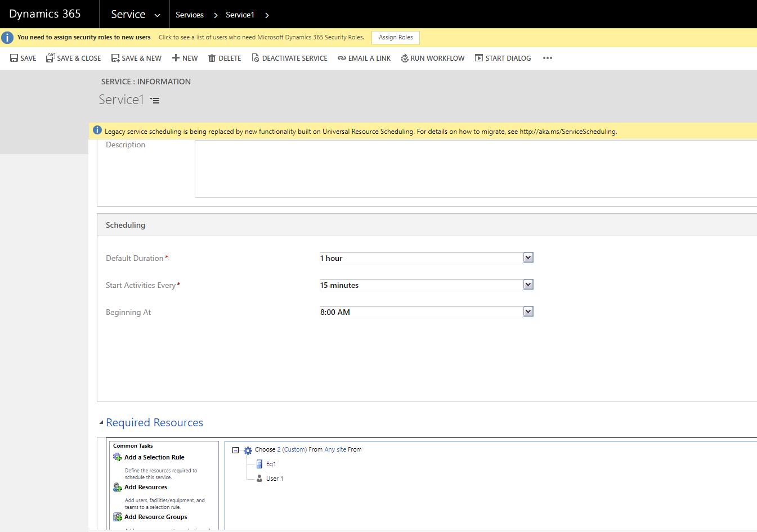The image size is (757, 532).
Task: Open the Services breadcrumb chevron
Action: (216, 15)
